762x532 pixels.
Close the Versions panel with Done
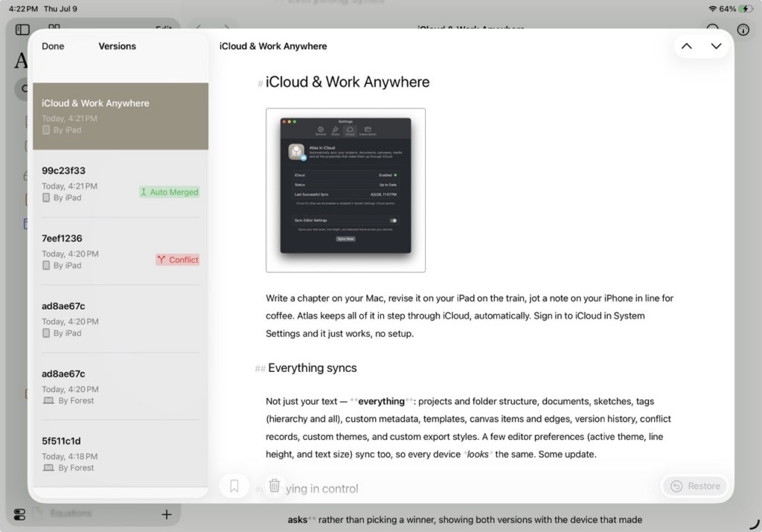pyautogui.click(x=53, y=46)
